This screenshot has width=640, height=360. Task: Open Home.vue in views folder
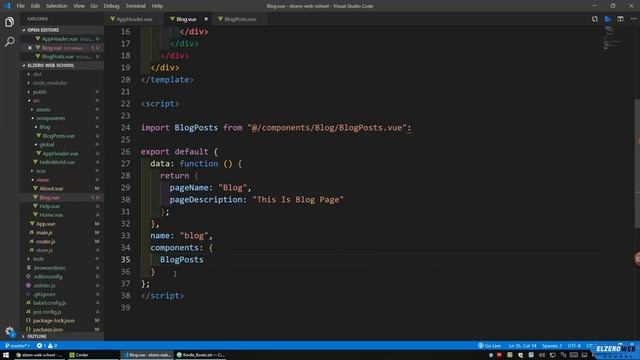(x=51, y=215)
